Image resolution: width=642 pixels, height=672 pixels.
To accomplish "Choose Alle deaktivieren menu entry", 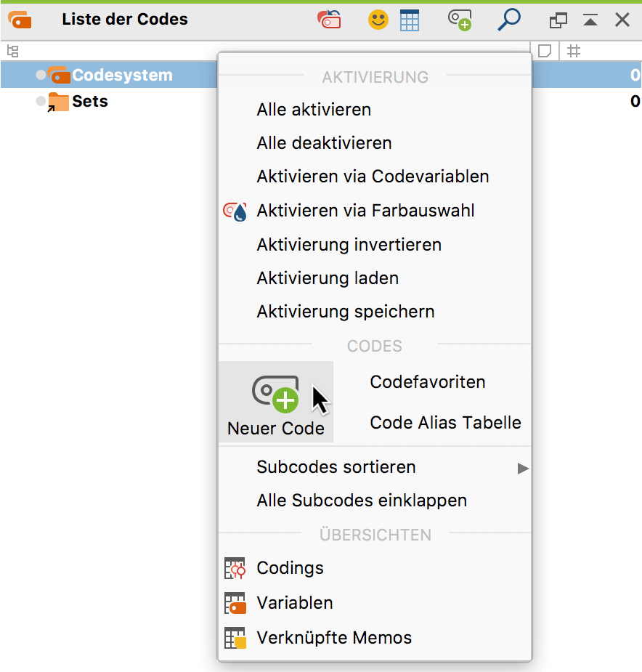I will click(324, 143).
